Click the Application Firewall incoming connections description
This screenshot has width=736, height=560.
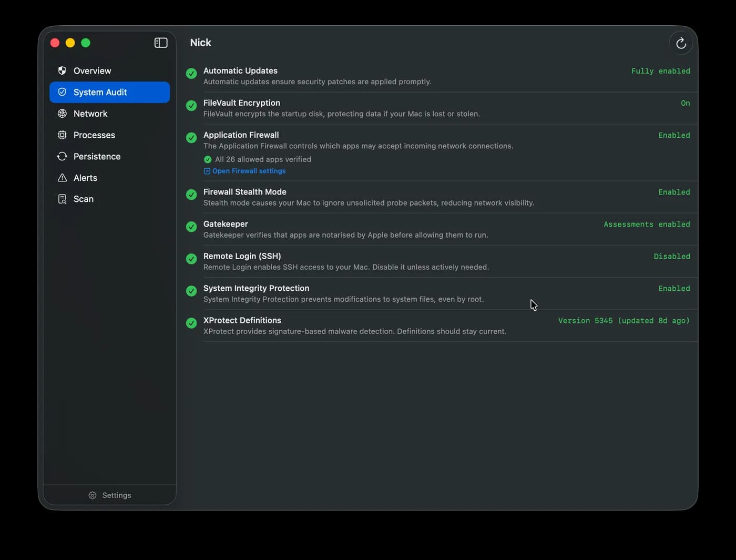359,146
